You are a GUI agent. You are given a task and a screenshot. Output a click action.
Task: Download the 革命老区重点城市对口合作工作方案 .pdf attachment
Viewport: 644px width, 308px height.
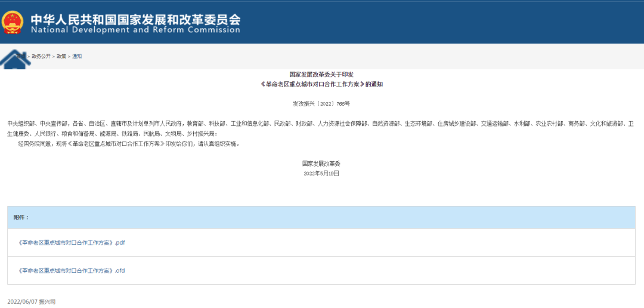(x=72, y=242)
